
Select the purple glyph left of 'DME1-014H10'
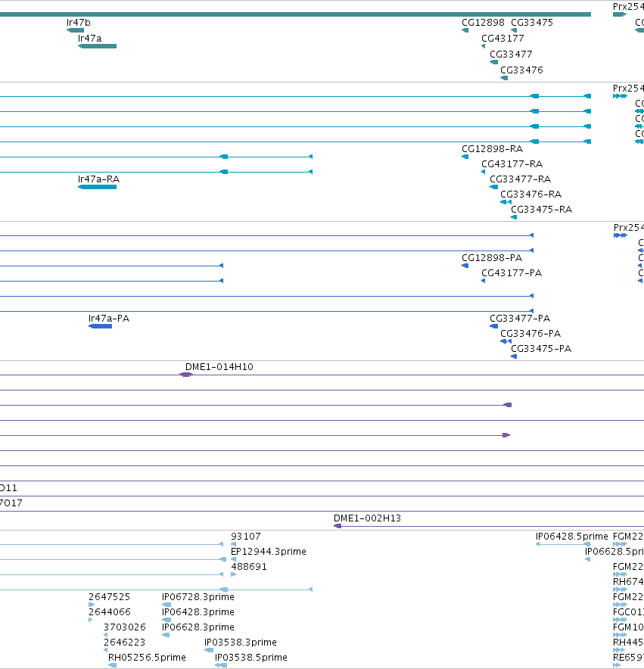186,375
